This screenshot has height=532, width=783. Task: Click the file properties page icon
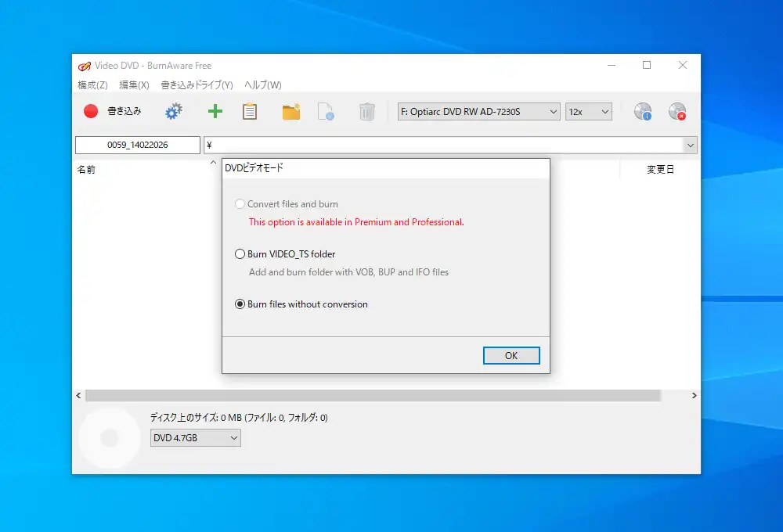click(x=326, y=112)
